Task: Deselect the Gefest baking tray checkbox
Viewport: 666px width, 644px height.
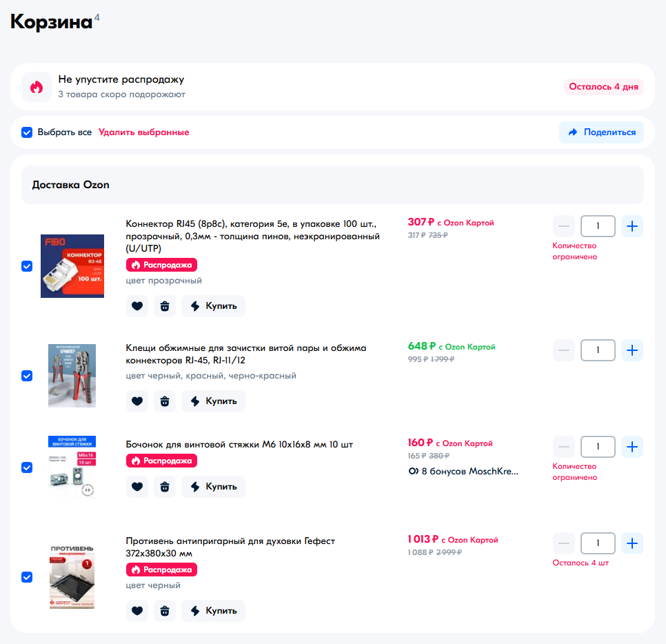Action: (x=27, y=577)
